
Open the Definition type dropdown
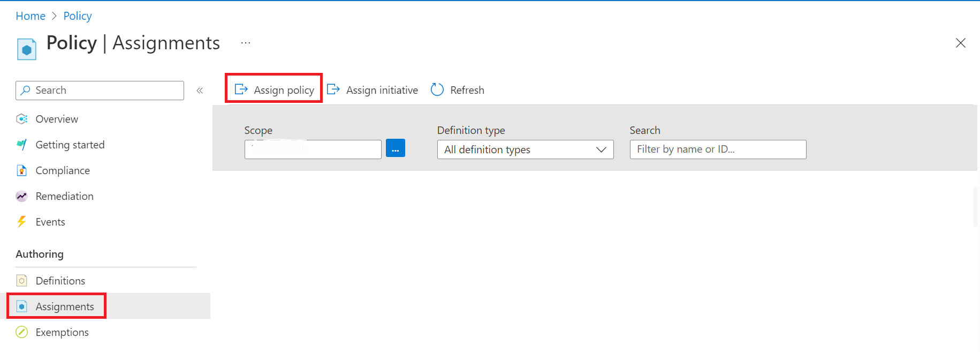pyautogui.click(x=525, y=149)
